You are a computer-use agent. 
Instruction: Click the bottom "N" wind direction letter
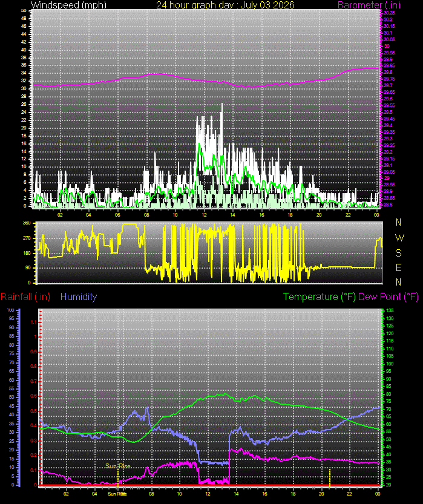(399, 282)
